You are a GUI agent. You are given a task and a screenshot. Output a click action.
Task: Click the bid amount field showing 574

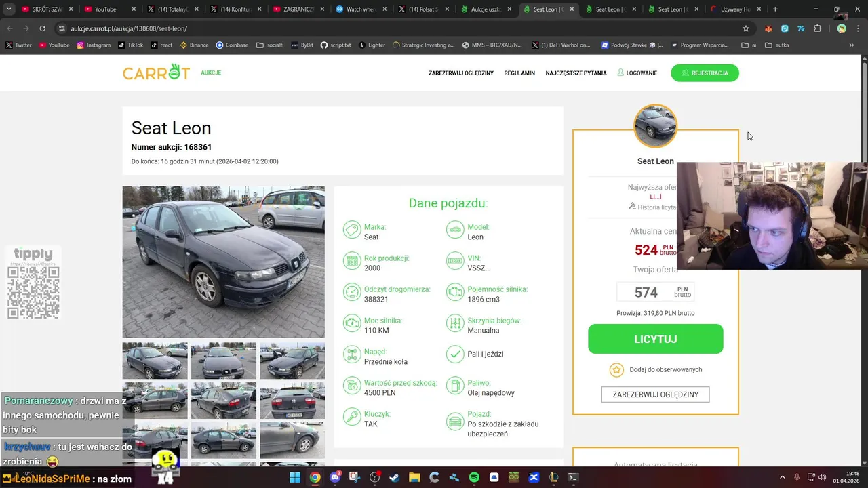(x=655, y=292)
